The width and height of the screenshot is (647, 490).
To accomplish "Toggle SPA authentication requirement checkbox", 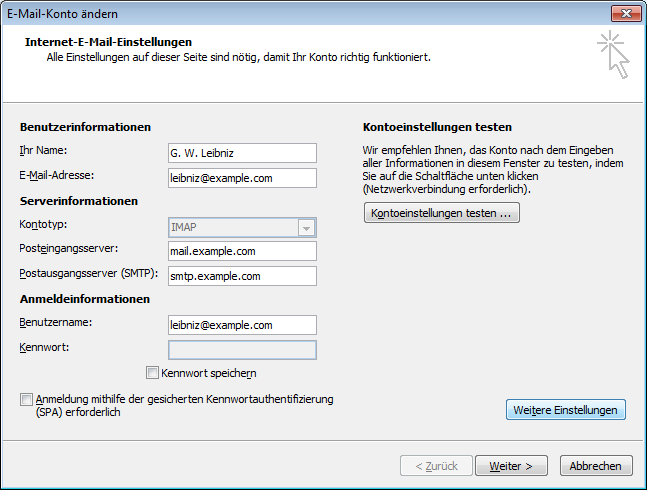I will (x=26, y=399).
